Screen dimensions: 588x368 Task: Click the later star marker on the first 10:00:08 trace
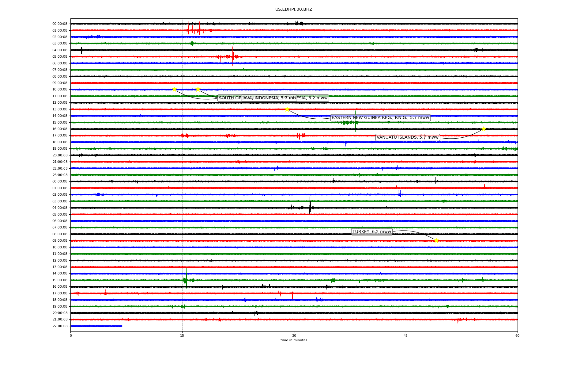click(198, 89)
